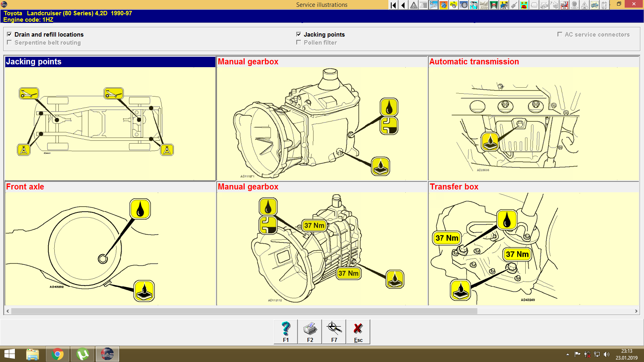Print the illustrations using the F2 button

point(310,331)
